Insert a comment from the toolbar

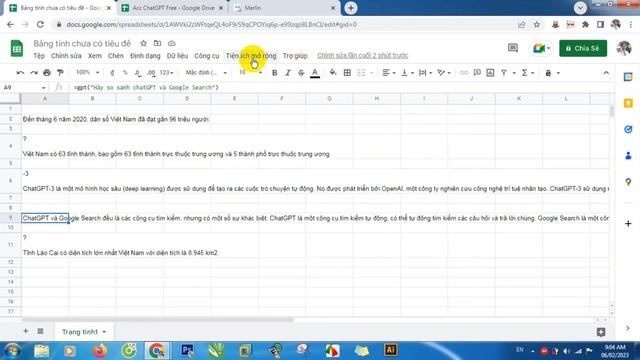coord(477,73)
